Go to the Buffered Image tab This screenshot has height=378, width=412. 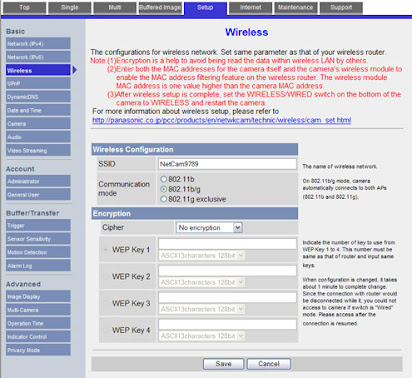pyautogui.click(x=160, y=8)
